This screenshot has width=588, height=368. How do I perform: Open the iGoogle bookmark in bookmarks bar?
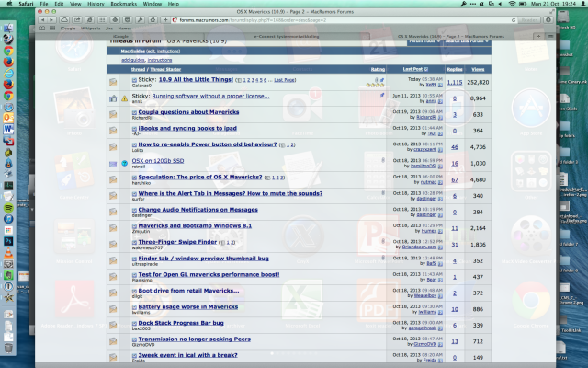pyautogui.click(x=68, y=29)
